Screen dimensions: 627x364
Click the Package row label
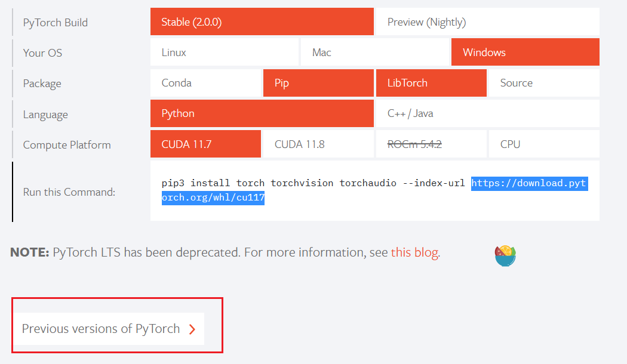click(42, 84)
